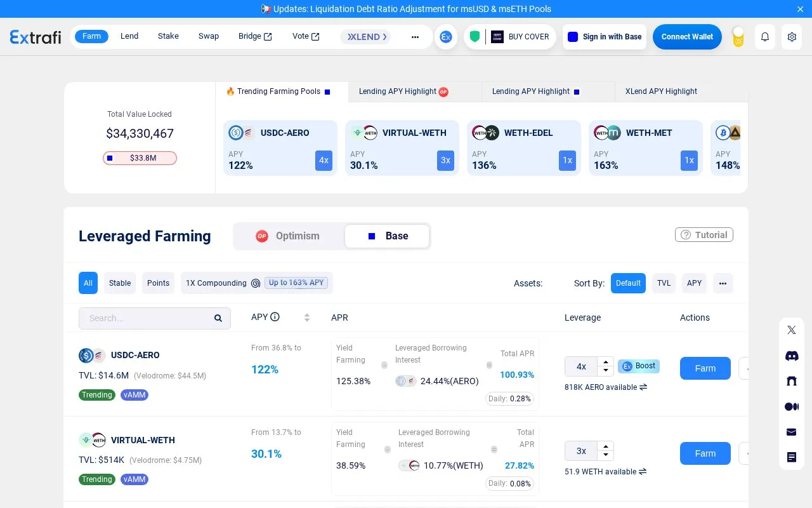The height and width of the screenshot is (508, 812).
Task: Open the WETH-MET trending pool card
Action: pos(646,148)
